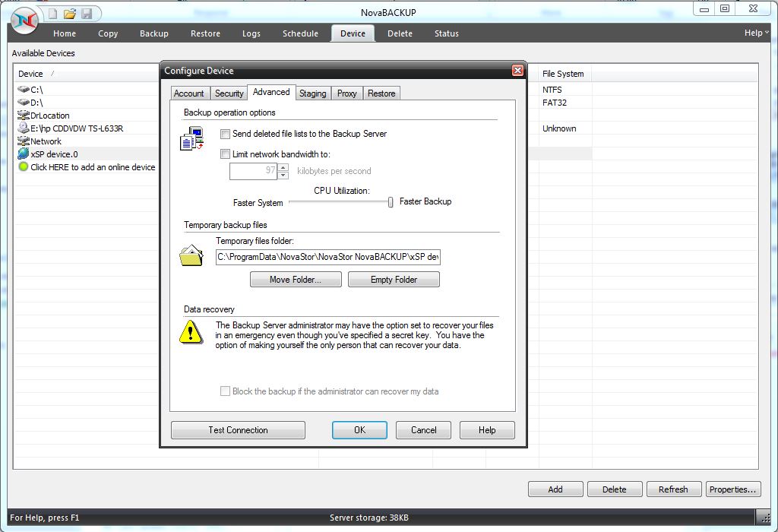Screen dimensions: 778x532
Task: Click the xSP device.0 globe icon
Action: tap(24, 154)
